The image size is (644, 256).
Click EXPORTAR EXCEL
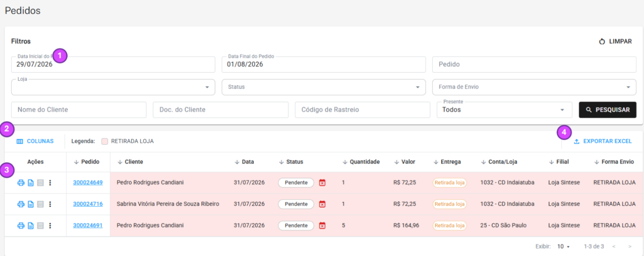click(x=603, y=141)
